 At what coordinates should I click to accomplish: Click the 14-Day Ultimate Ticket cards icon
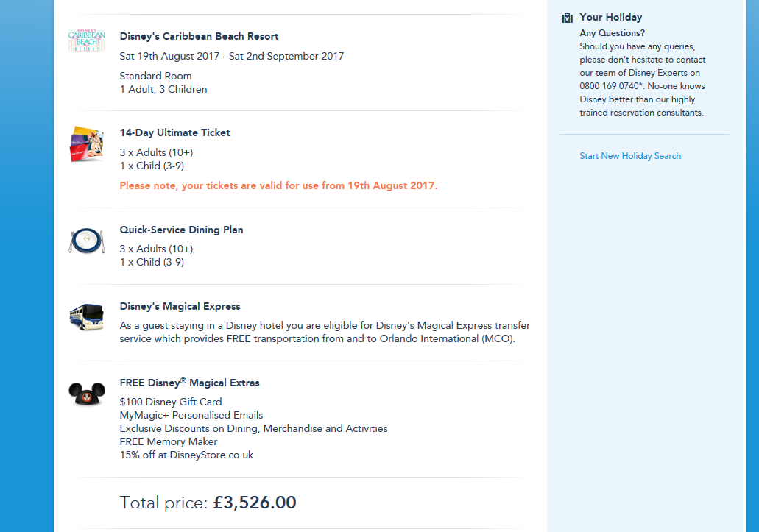87,144
